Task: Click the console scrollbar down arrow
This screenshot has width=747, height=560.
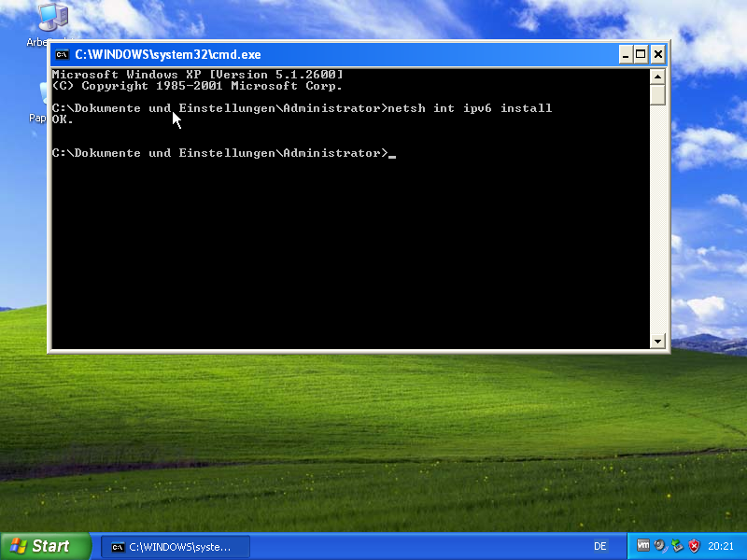Action: [657, 341]
